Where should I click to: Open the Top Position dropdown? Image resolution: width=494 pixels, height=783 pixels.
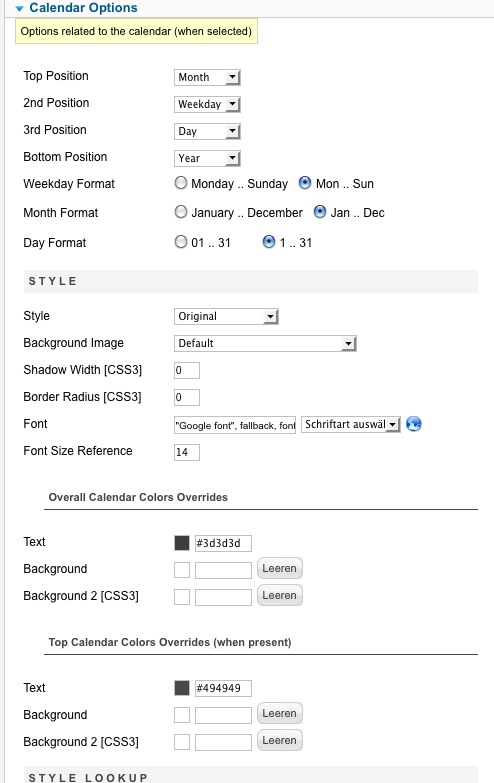[207, 77]
